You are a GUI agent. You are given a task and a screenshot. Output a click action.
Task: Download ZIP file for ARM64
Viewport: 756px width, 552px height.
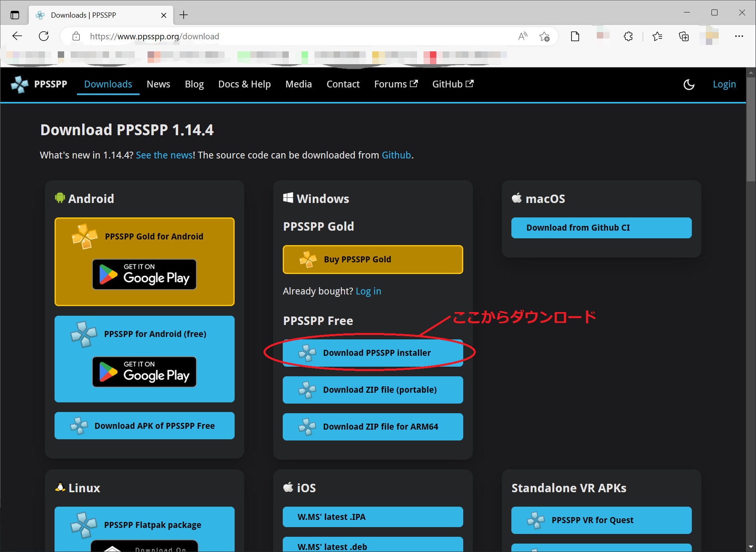[x=373, y=427]
